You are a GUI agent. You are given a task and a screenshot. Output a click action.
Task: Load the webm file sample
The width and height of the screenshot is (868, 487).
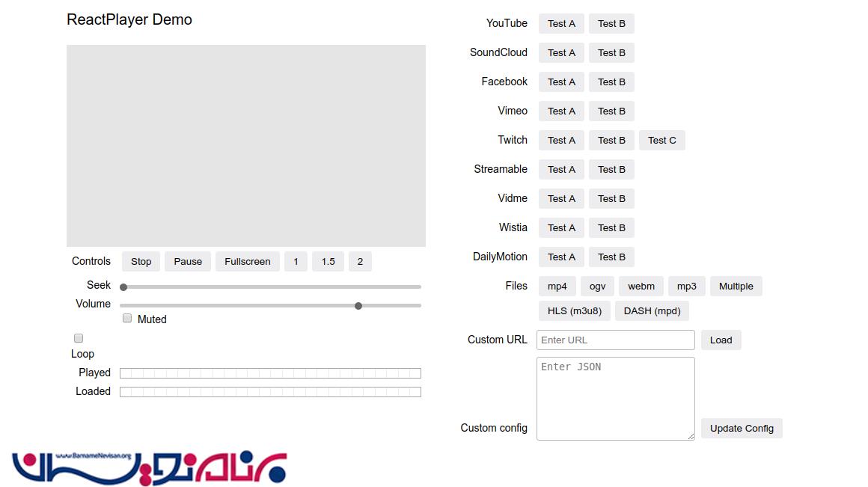641,287
